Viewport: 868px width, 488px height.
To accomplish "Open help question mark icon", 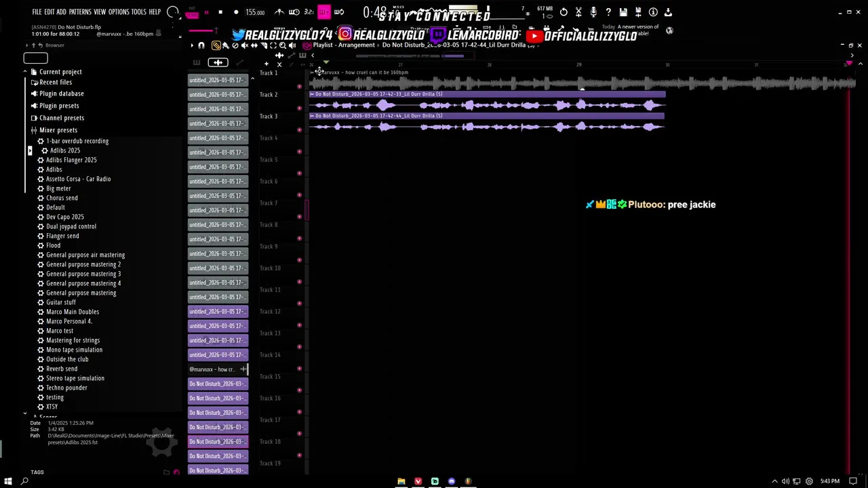I will point(608,12).
